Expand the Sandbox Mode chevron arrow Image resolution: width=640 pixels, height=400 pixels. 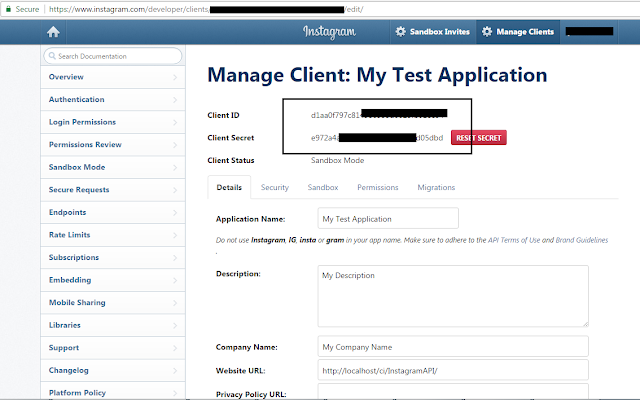pos(175,167)
